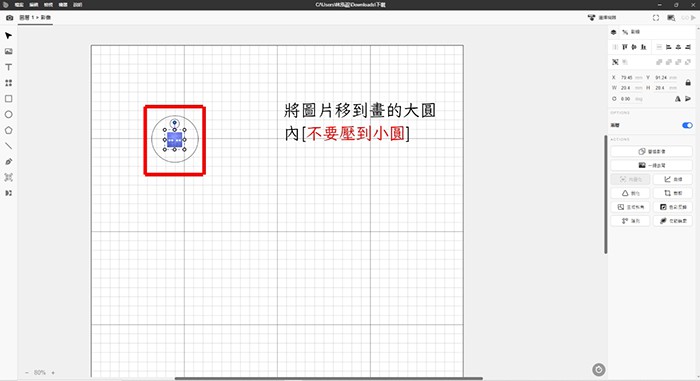
Task: Choose the image import tool
Action: (8, 51)
